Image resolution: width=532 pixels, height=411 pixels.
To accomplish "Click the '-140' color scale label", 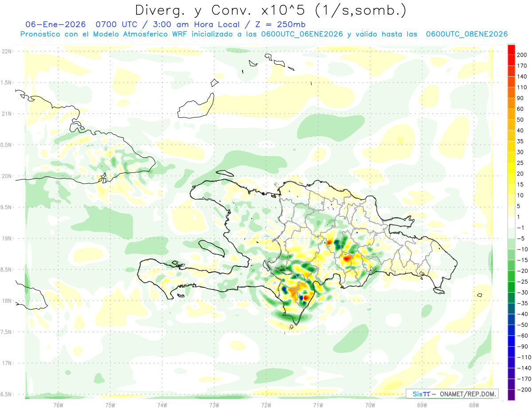I will pyautogui.click(x=524, y=368).
